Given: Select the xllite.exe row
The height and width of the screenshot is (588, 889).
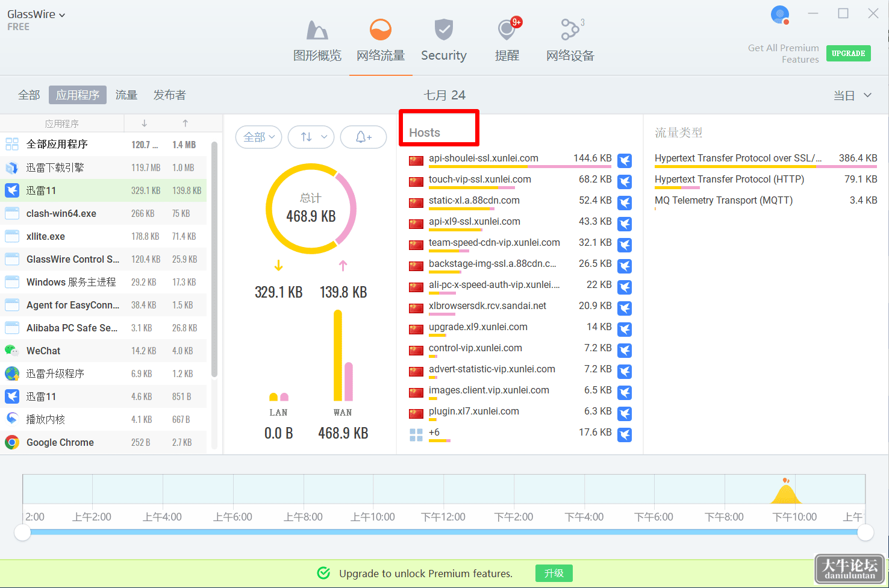Looking at the screenshot, I should coord(104,236).
